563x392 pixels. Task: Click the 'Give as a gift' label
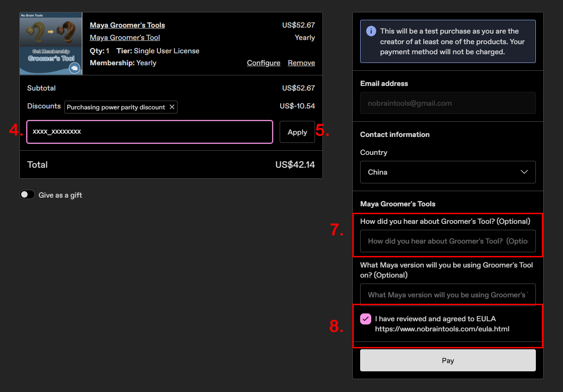point(60,195)
